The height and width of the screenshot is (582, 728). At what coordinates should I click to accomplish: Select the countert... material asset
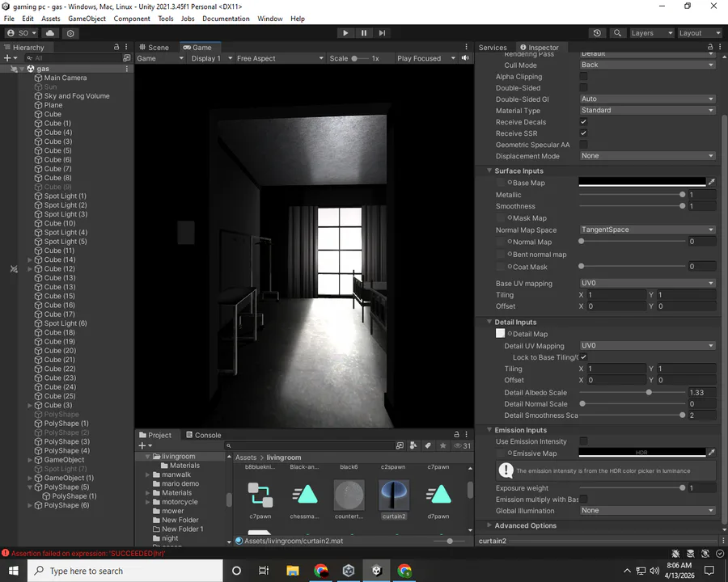(x=349, y=500)
